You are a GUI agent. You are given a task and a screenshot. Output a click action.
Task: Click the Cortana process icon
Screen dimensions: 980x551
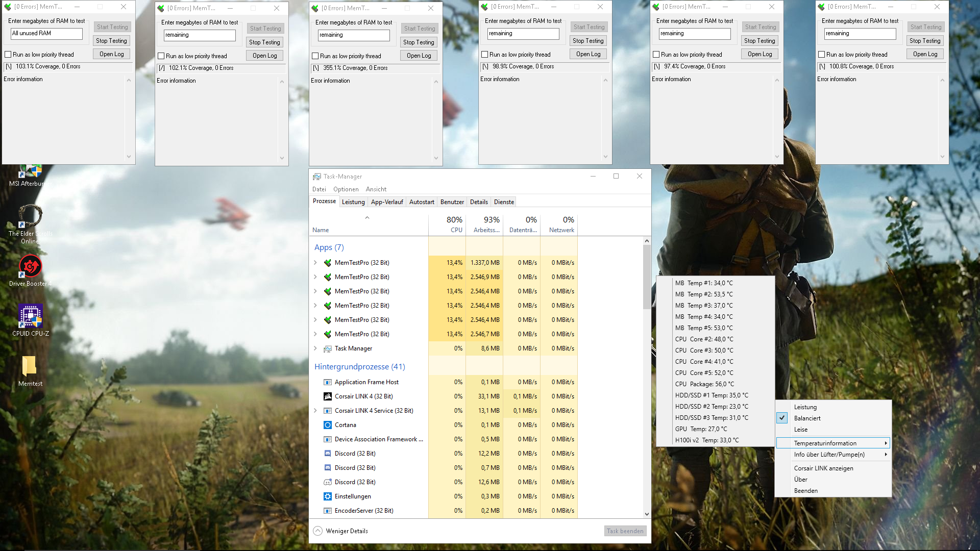tap(328, 425)
